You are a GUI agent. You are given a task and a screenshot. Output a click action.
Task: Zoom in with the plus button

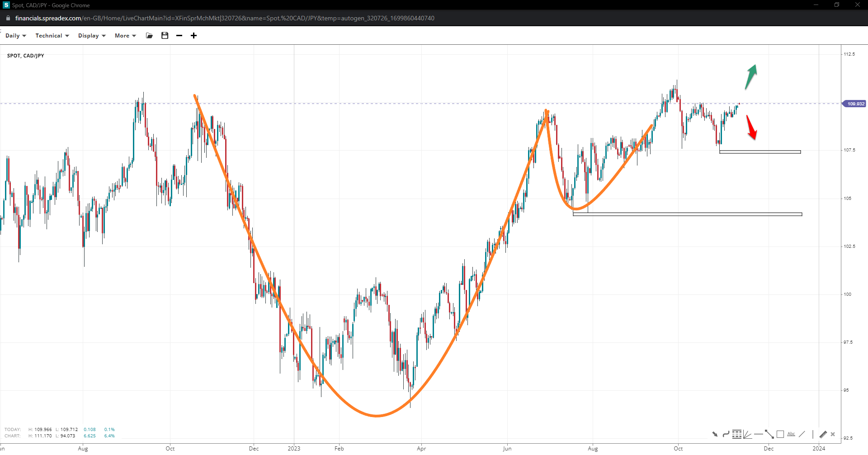click(193, 36)
